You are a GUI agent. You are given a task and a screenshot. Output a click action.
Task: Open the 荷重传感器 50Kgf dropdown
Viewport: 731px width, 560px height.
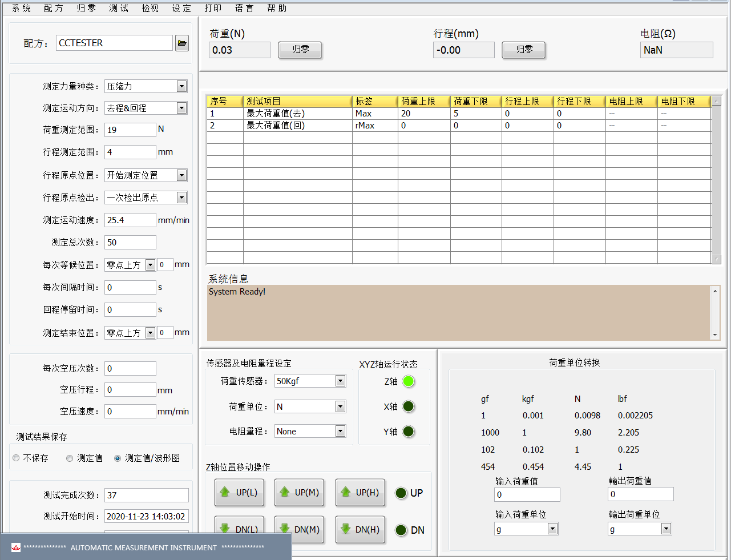pos(340,381)
